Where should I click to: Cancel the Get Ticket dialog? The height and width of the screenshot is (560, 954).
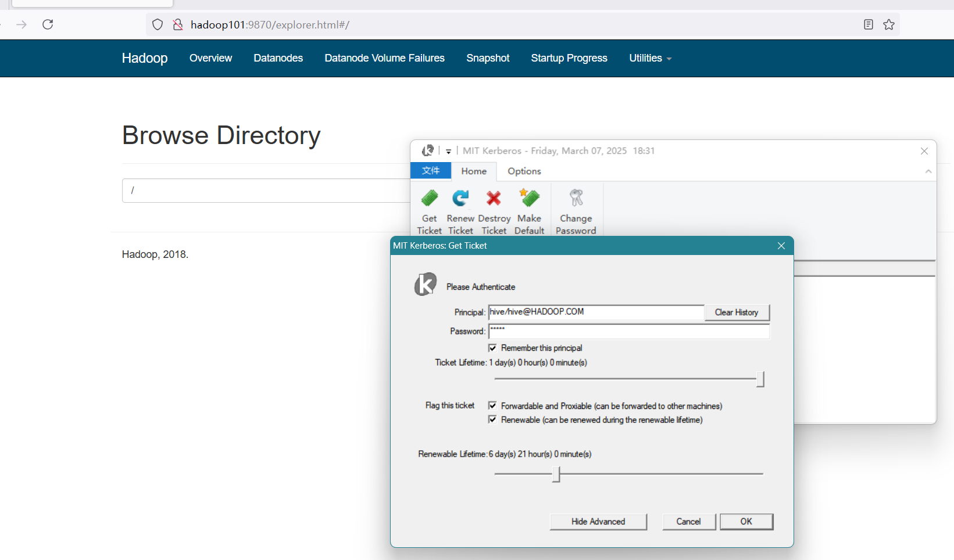(x=688, y=522)
